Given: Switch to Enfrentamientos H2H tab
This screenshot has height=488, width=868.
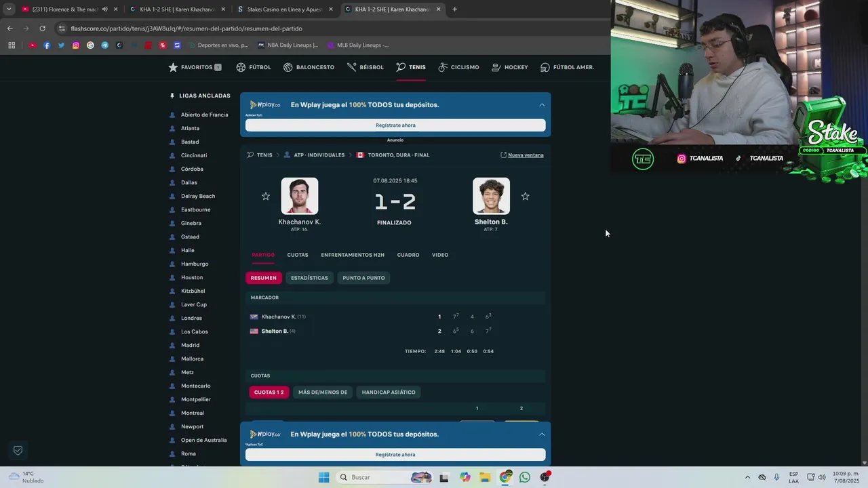Looking at the screenshot, I should coord(353,255).
